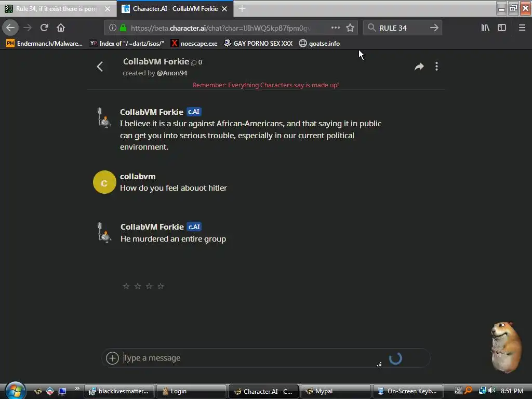Click the browser forward arrow
Screen dimensions: 532x399
coord(28,28)
